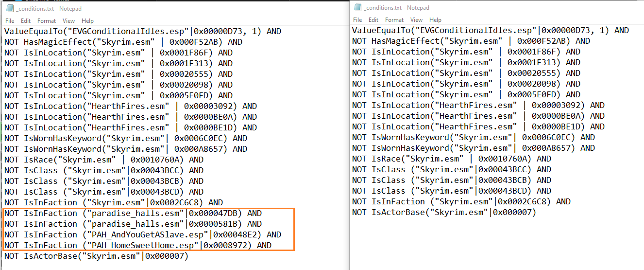Click IsRace 0x0010760A line in left window

point(104,160)
